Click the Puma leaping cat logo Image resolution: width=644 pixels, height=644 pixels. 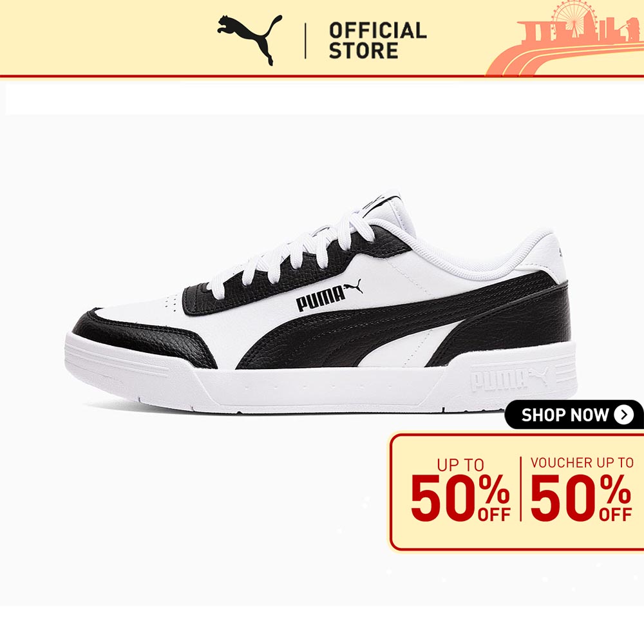click(x=250, y=39)
